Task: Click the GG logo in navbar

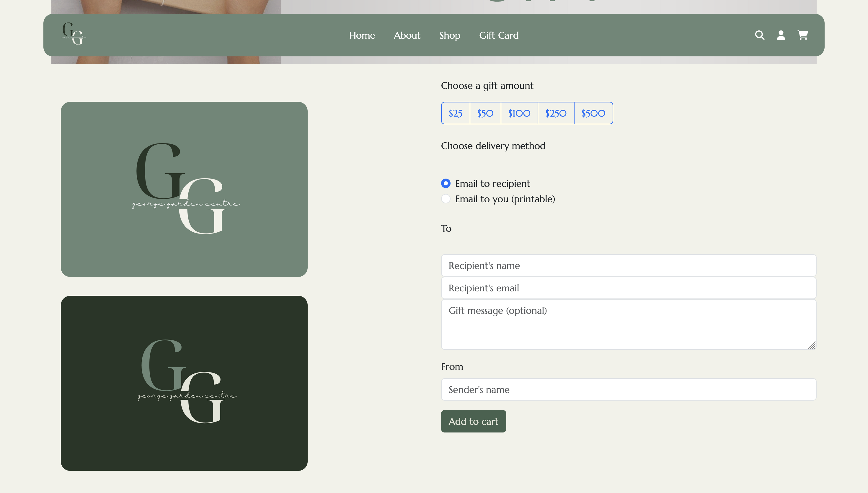Action: (x=74, y=34)
